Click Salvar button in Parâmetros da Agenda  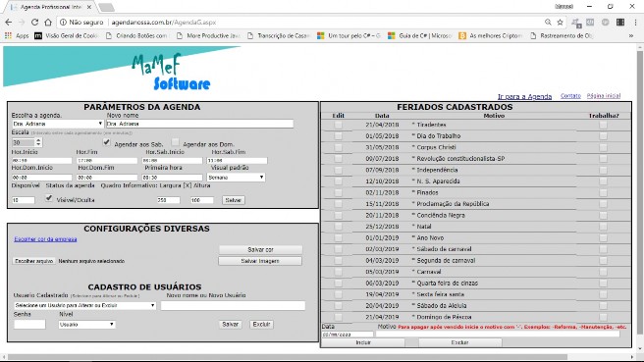pyautogui.click(x=234, y=200)
